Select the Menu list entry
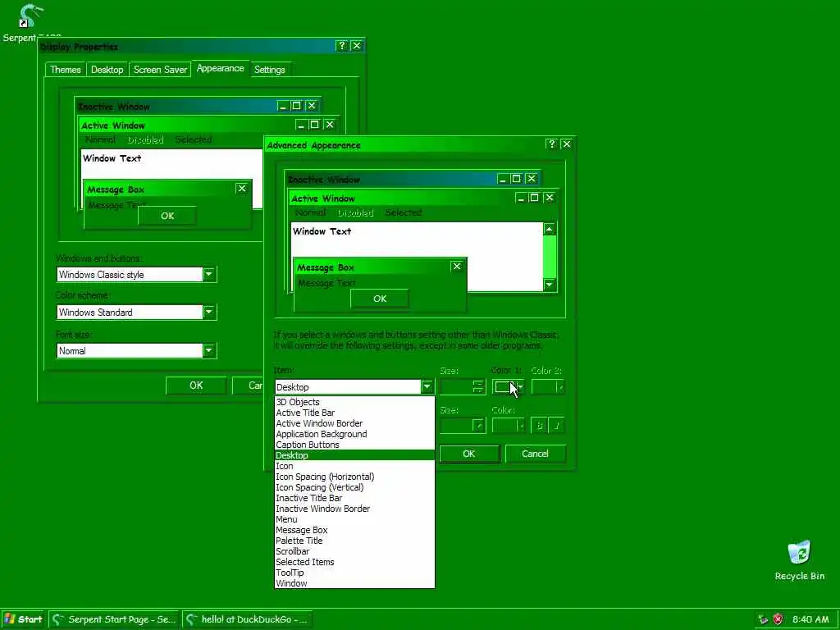The height and width of the screenshot is (630, 840). pyautogui.click(x=354, y=519)
